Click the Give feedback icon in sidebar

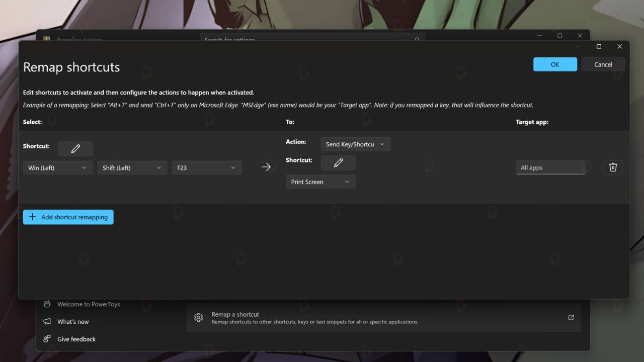pos(47,339)
